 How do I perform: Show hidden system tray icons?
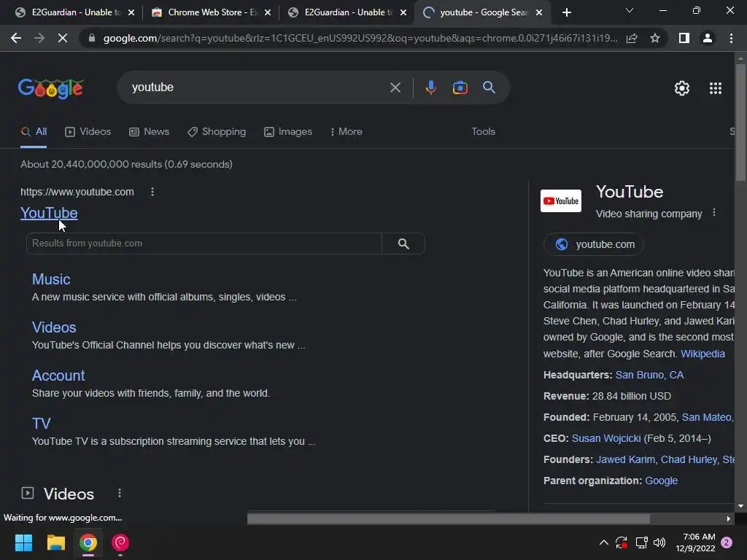pos(603,542)
